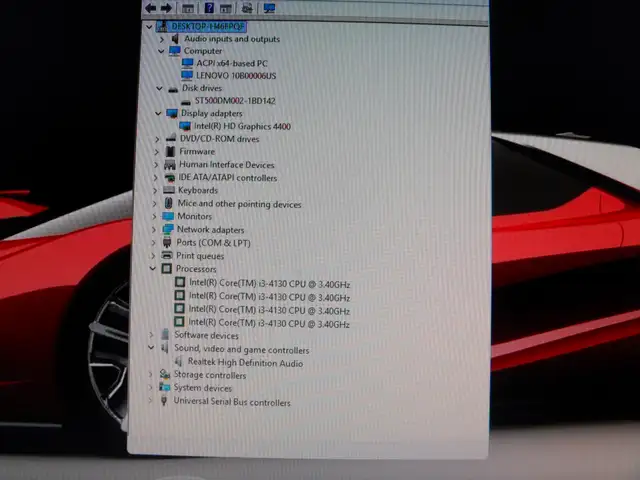Image resolution: width=640 pixels, height=480 pixels.
Task: Click the chip icon beside Firmware
Action: click(170, 151)
